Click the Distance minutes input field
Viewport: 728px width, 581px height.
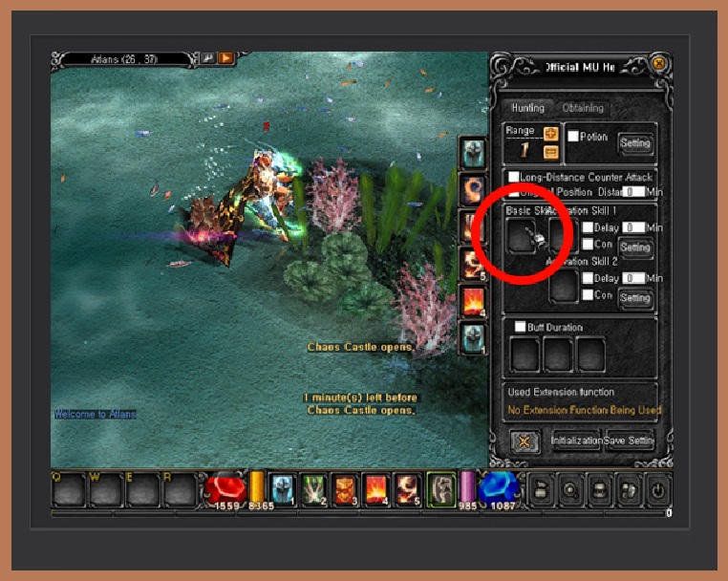point(633,191)
